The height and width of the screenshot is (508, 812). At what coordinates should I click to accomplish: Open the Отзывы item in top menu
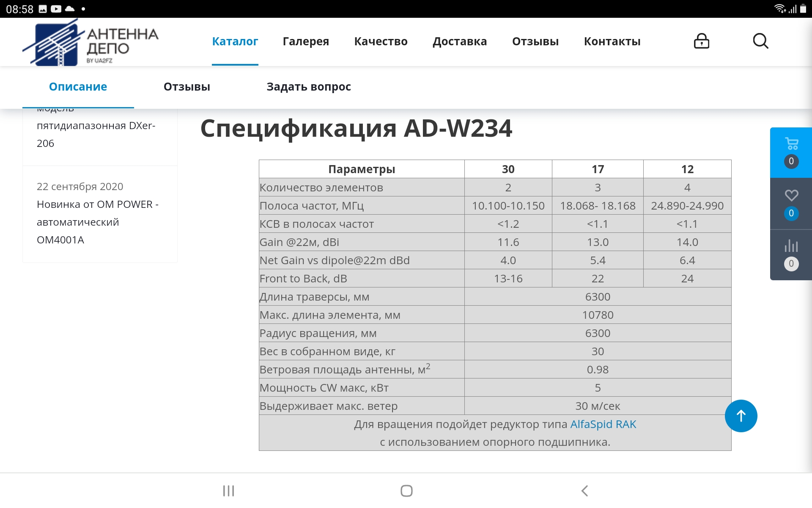535,41
